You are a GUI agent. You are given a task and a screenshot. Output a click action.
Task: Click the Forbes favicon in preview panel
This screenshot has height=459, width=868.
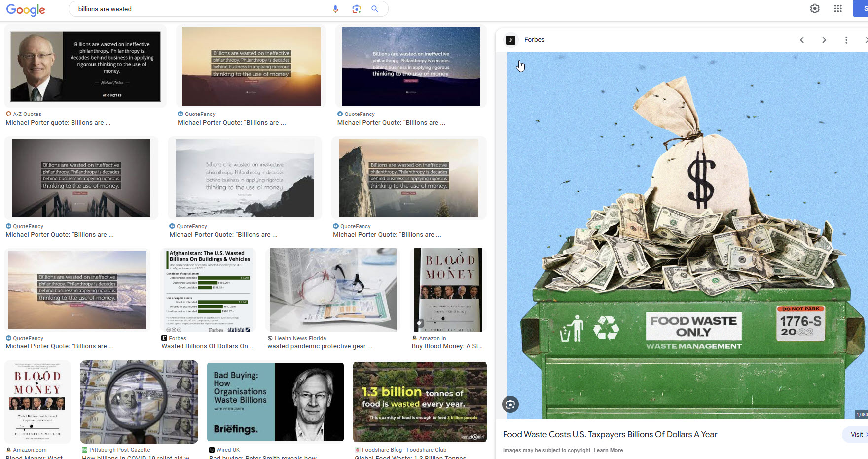[x=511, y=40]
